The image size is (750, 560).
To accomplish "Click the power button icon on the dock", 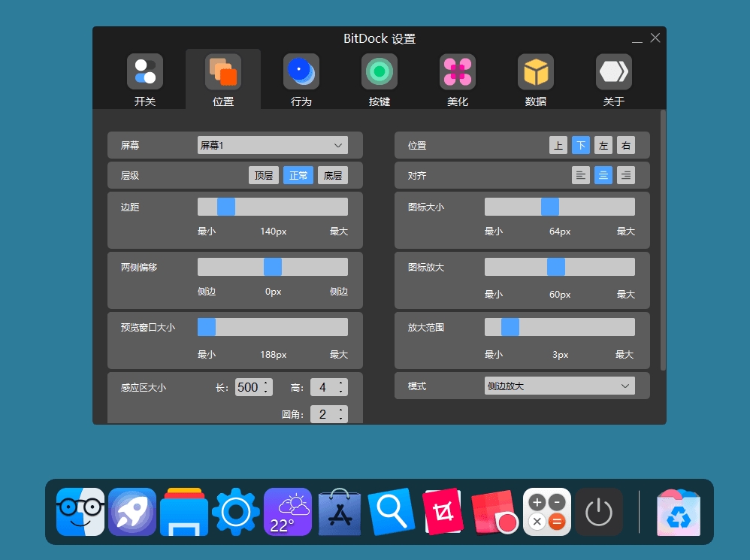I will pyautogui.click(x=599, y=512).
